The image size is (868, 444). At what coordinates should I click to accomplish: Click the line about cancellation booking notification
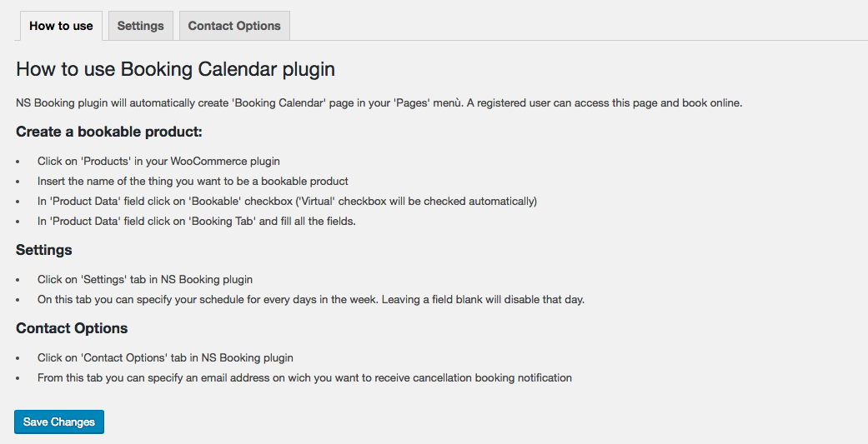click(x=304, y=377)
